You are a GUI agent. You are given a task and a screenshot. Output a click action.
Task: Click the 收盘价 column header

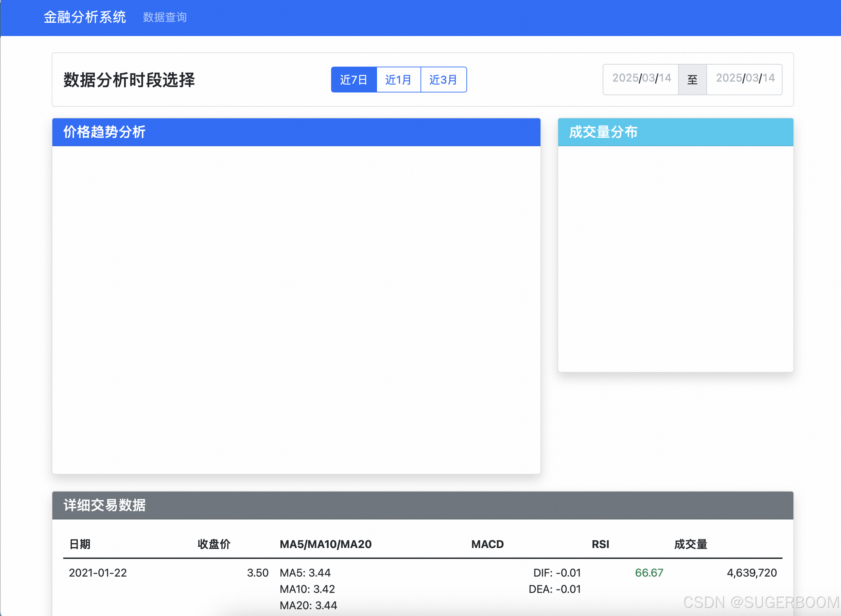[x=214, y=544]
